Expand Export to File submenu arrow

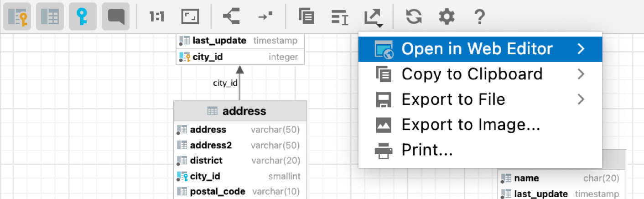(x=581, y=99)
